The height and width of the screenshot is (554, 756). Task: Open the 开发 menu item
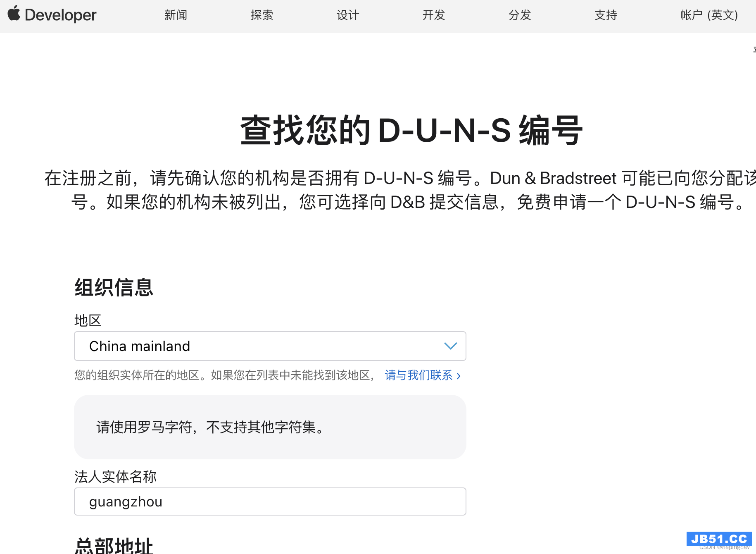pyautogui.click(x=434, y=15)
